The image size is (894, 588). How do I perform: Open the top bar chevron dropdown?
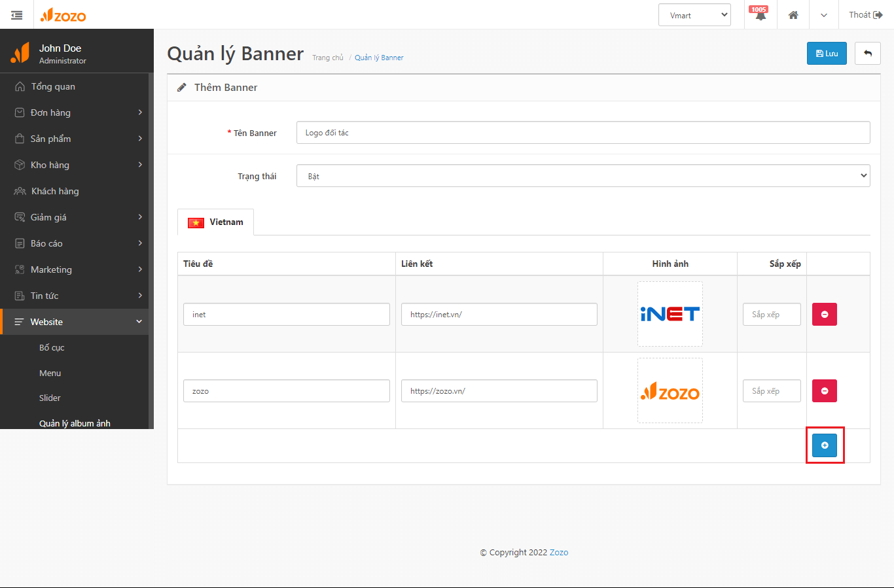tap(824, 15)
